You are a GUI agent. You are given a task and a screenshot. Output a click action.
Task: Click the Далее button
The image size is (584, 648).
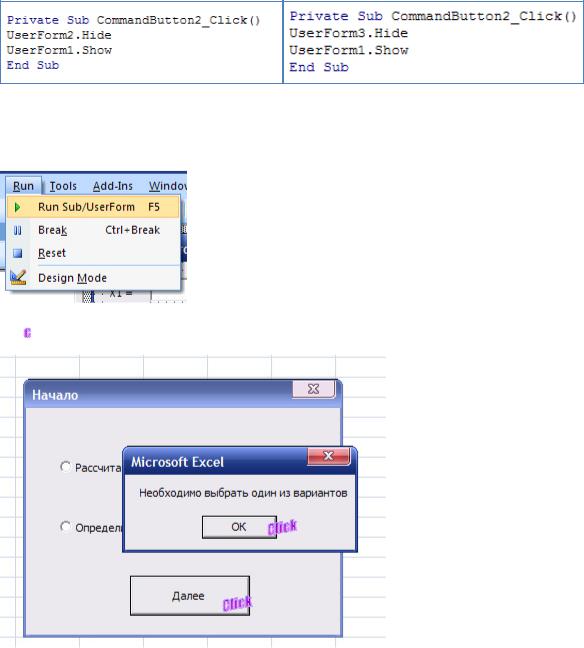tap(190, 596)
